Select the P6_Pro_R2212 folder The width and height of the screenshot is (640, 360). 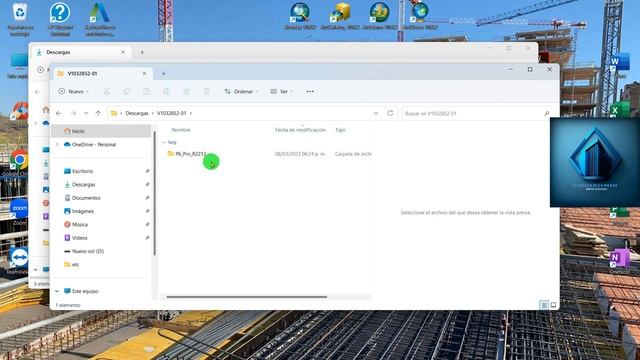(191, 154)
